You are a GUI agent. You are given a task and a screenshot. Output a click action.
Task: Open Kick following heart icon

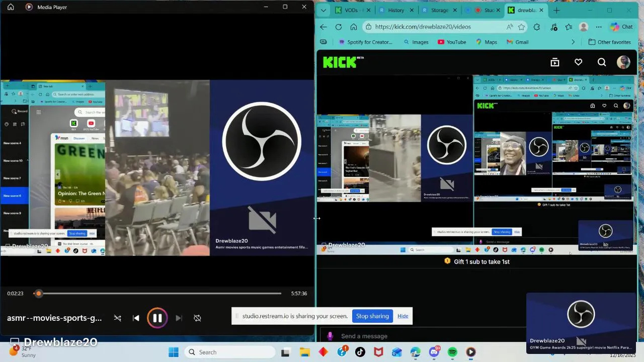(578, 62)
